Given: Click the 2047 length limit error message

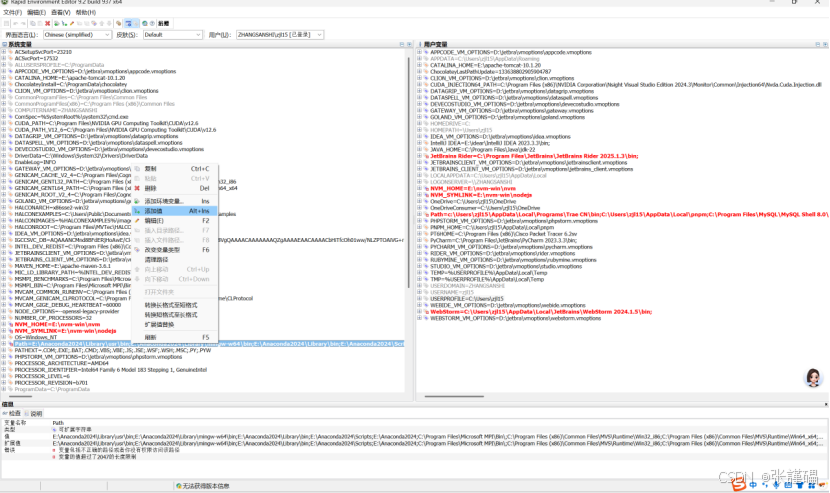Looking at the screenshot, I should click(97, 456).
